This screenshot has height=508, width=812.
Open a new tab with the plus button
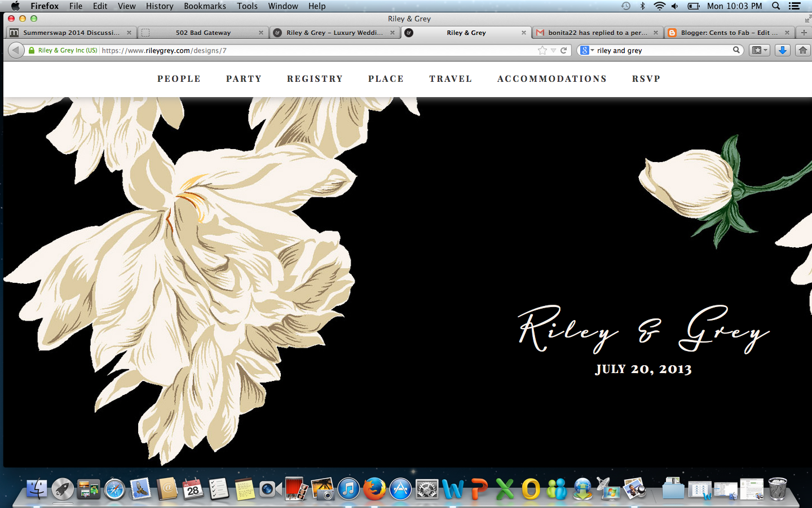(x=804, y=33)
